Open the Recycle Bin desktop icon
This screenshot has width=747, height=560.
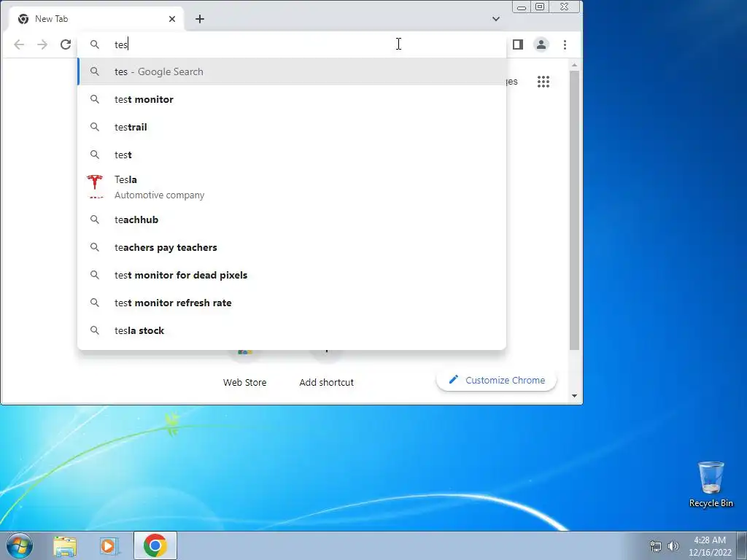(711, 484)
